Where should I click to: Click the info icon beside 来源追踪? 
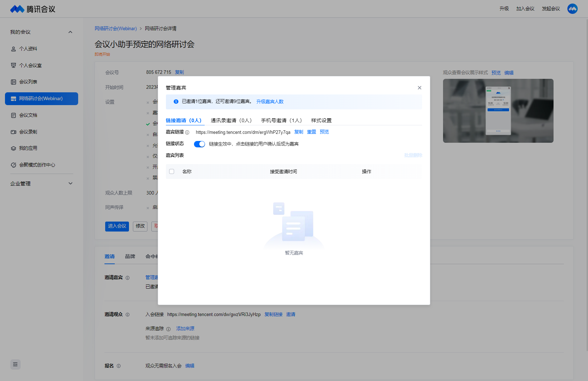coord(168,329)
